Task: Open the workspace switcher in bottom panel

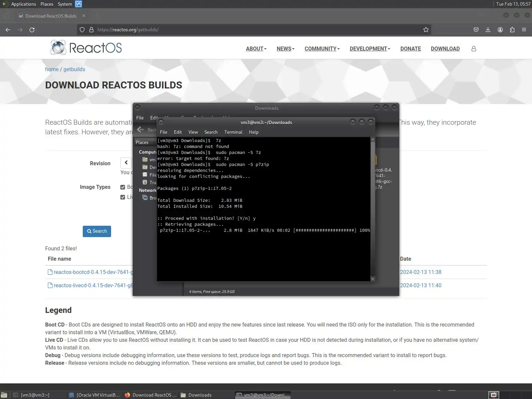Action: coord(494,395)
